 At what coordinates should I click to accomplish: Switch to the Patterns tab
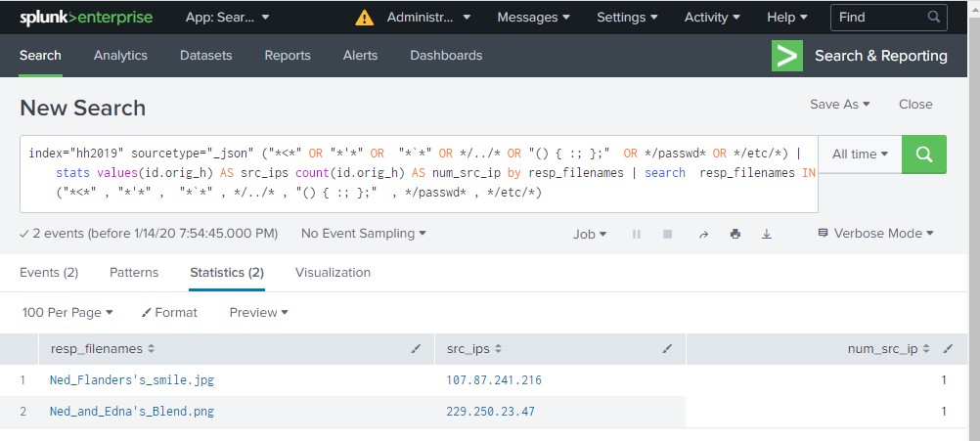(x=134, y=273)
